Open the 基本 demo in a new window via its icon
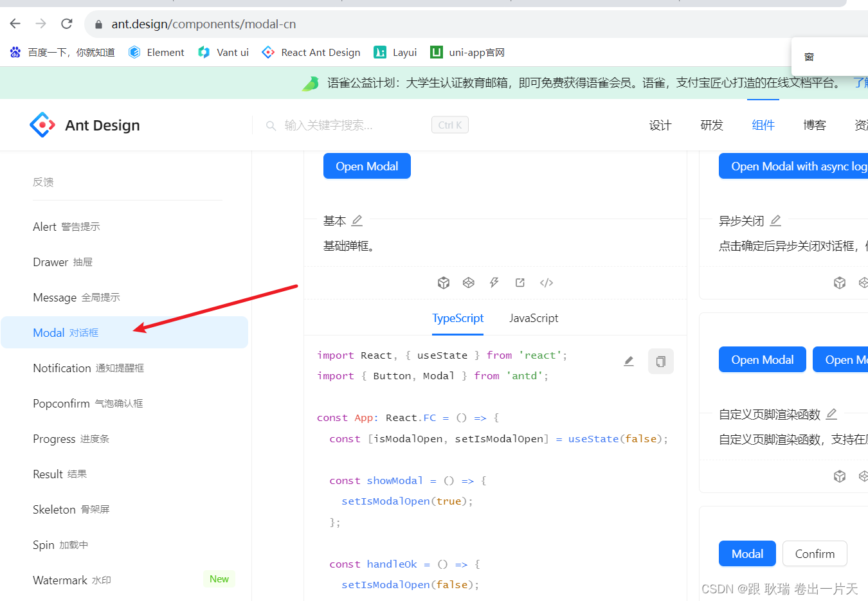The image size is (868, 601). (x=520, y=283)
